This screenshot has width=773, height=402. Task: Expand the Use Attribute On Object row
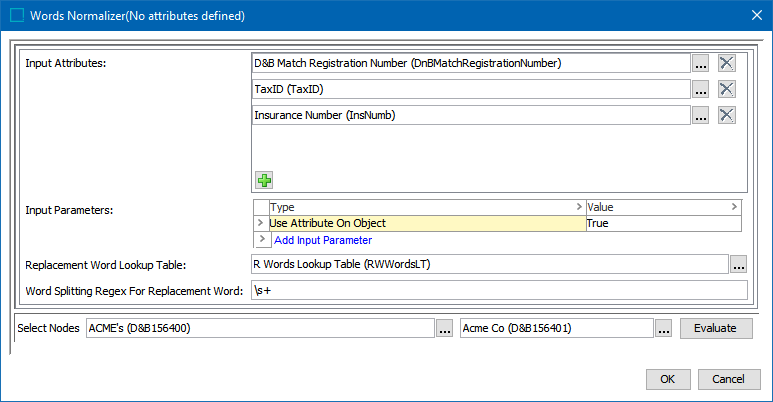pos(263,223)
